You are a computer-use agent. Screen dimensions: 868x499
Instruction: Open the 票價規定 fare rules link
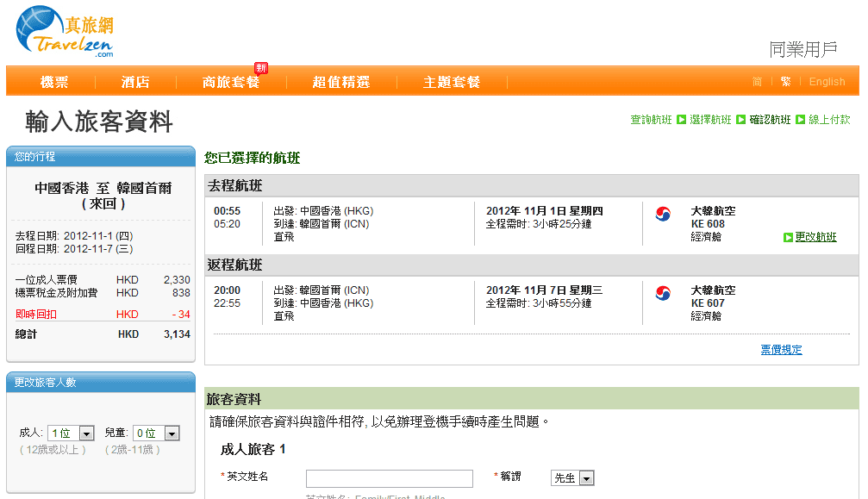(781, 349)
